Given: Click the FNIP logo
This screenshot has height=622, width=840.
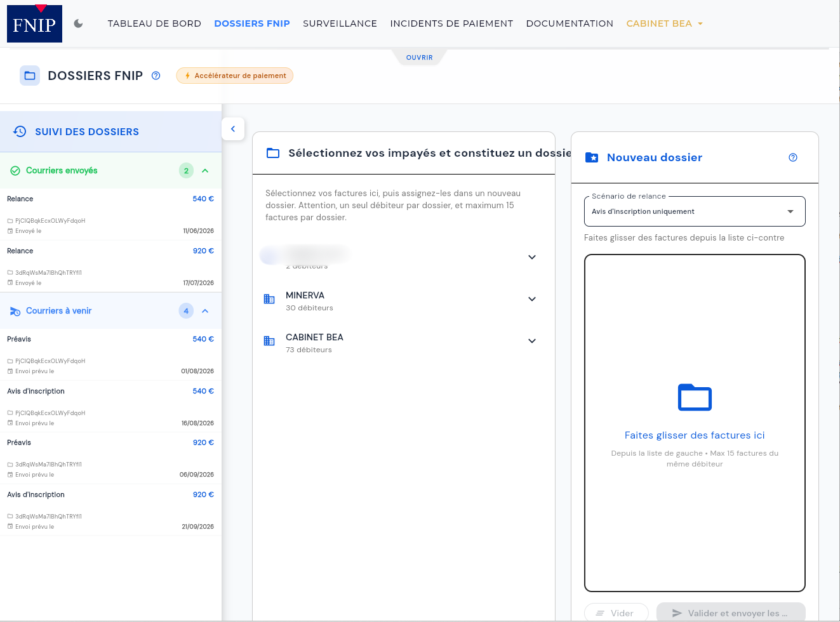Looking at the screenshot, I should [34, 23].
